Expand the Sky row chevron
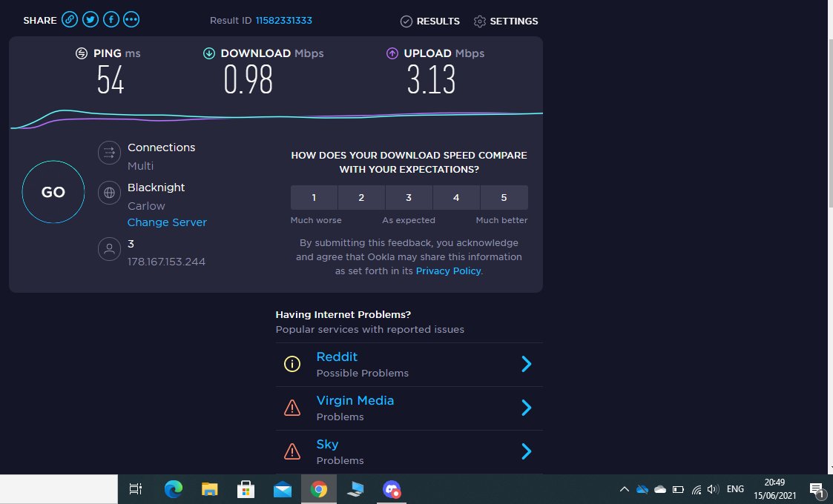This screenshot has width=833, height=504. (x=527, y=451)
